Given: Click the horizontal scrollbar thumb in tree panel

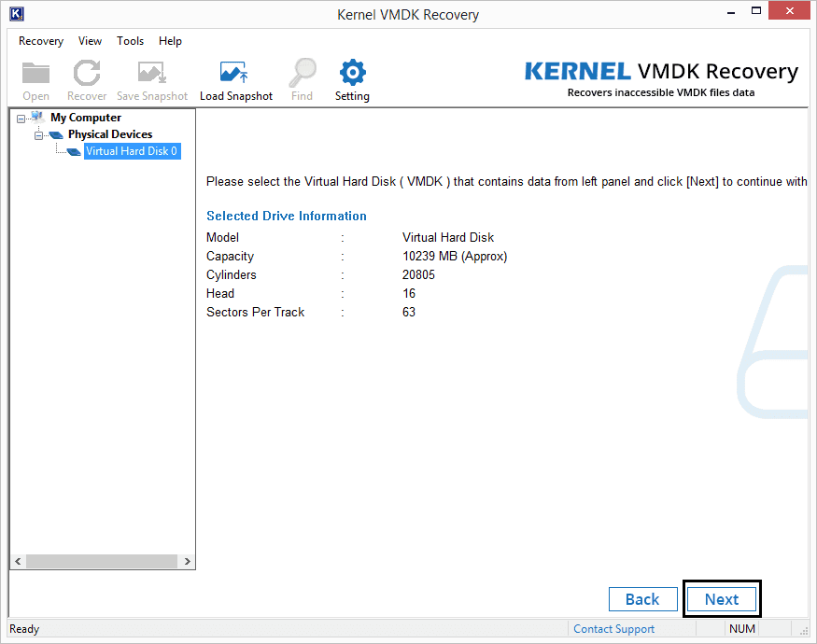Looking at the screenshot, I should point(102,561).
